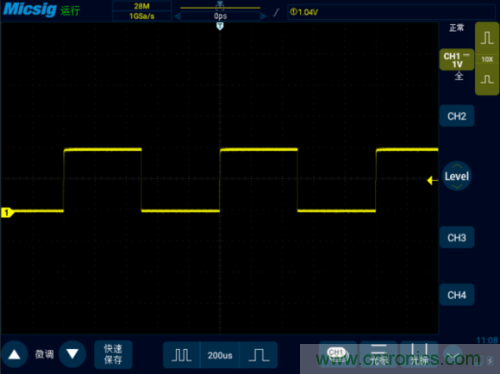This screenshot has width=500, height=374.
Task: Tap the Level trigger button
Action: (x=457, y=176)
